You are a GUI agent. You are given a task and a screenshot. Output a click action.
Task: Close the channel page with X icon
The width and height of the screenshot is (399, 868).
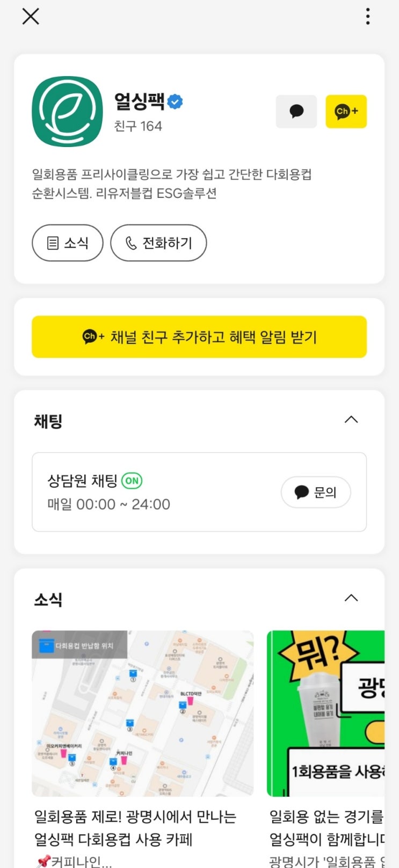pyautogui.click(x=31, y=17)
